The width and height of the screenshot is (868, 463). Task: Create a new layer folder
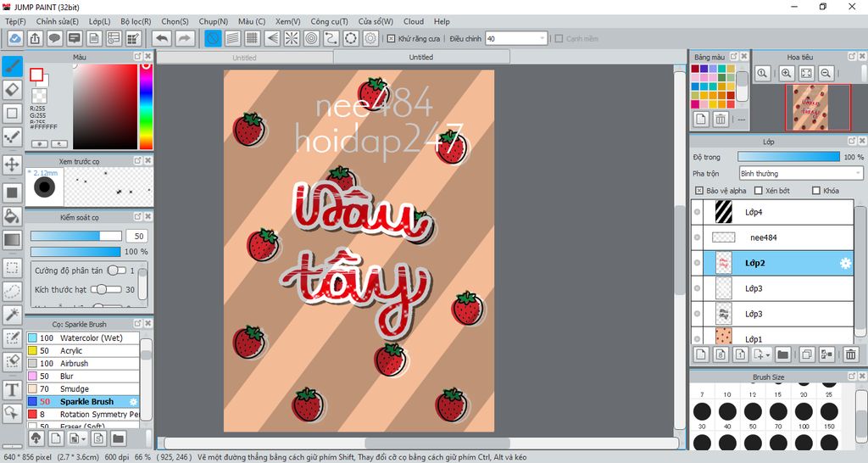pyautogui.click(x=782, y=354)
